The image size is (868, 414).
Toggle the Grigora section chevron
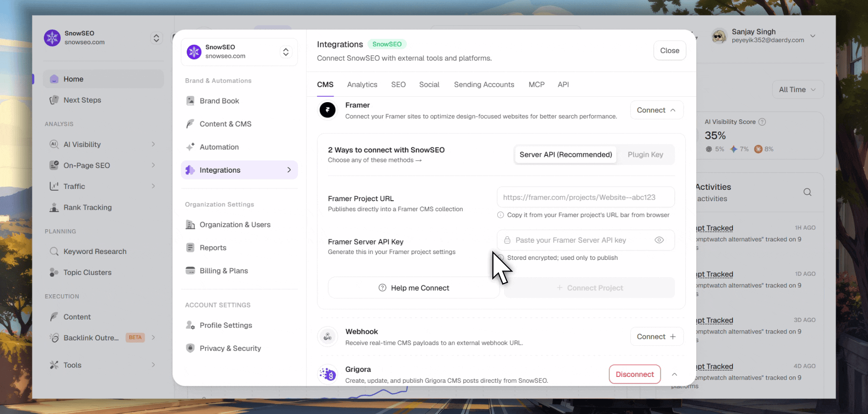675,374
